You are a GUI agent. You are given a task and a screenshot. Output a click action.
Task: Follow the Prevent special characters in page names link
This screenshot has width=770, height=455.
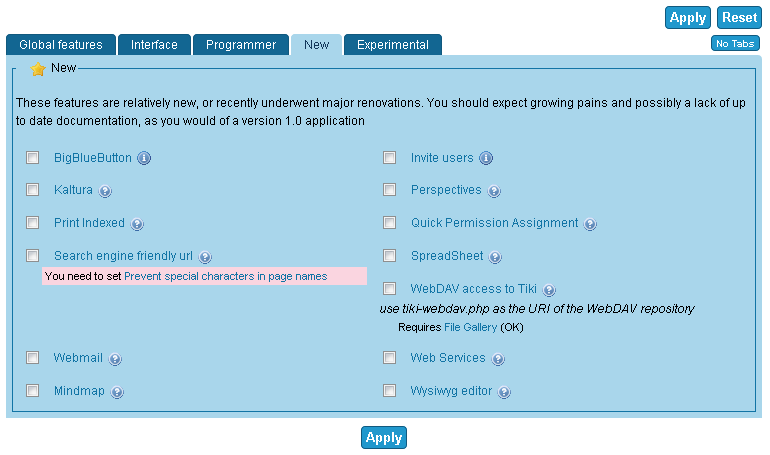(225, 276)
